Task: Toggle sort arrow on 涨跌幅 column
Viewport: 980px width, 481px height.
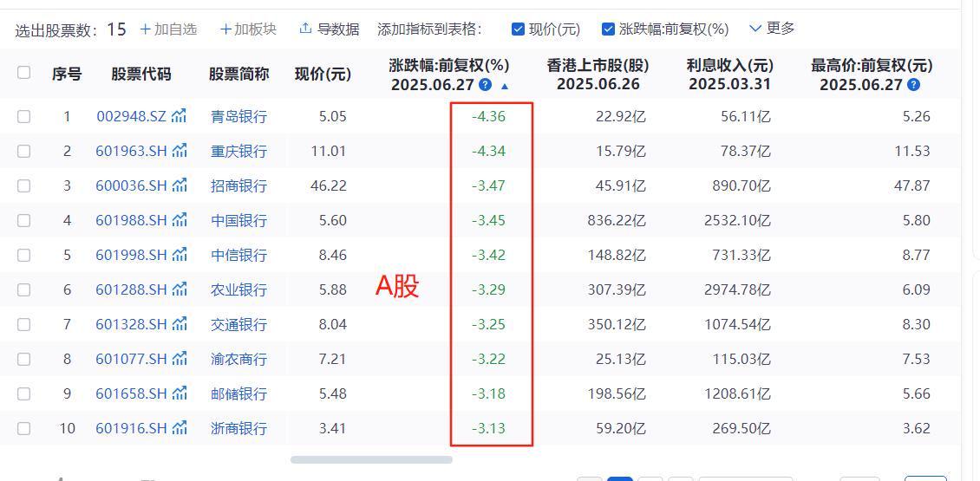Action: 505,86
